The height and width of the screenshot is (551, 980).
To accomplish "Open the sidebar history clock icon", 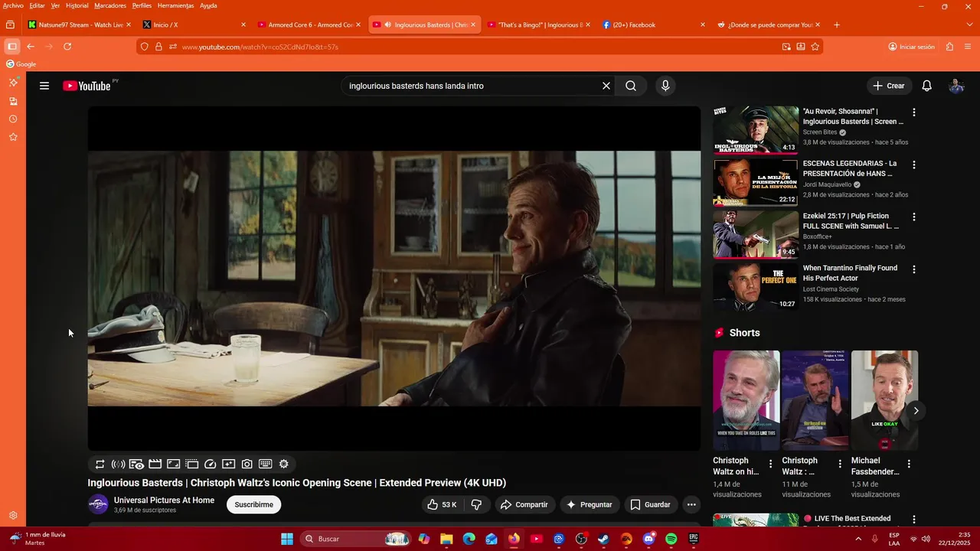I will (13, 119).
